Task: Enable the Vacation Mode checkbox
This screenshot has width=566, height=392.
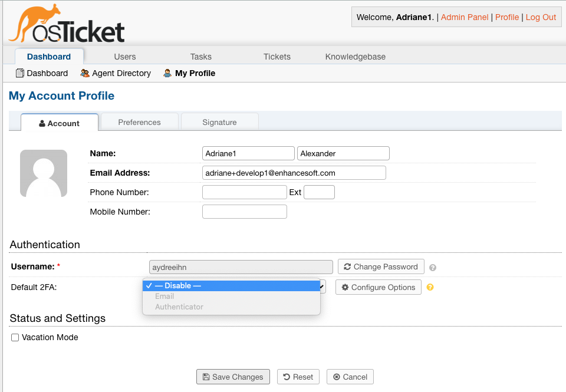Action: (x=15, y=338)
